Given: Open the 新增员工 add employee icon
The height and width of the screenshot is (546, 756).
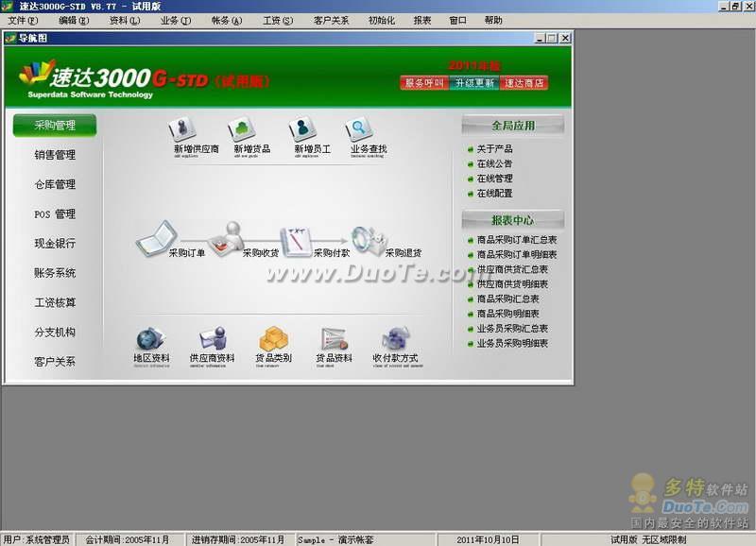Looking at the screenshot, I should 302,128.
